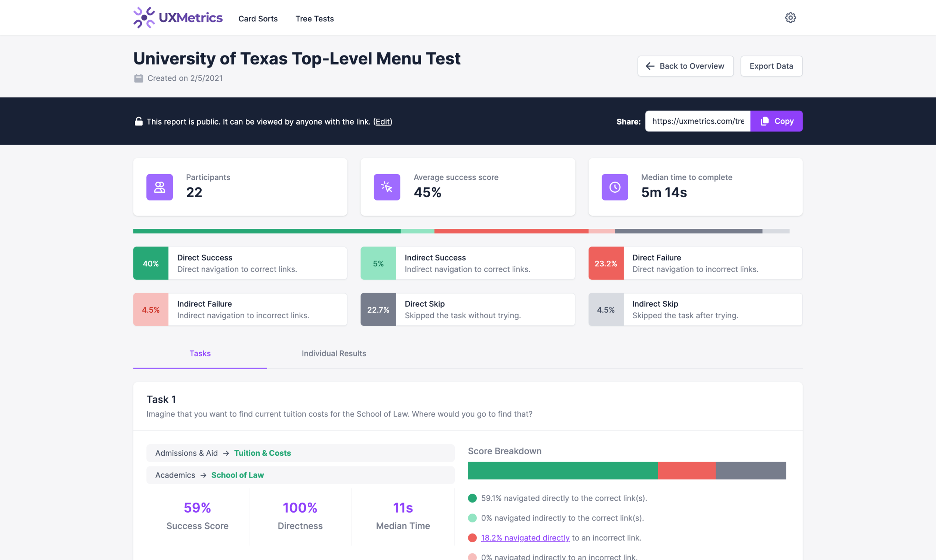Click the green segment of the Score Breakdown bar
This screenshot has height=560, width=936.
coord(562,470)
